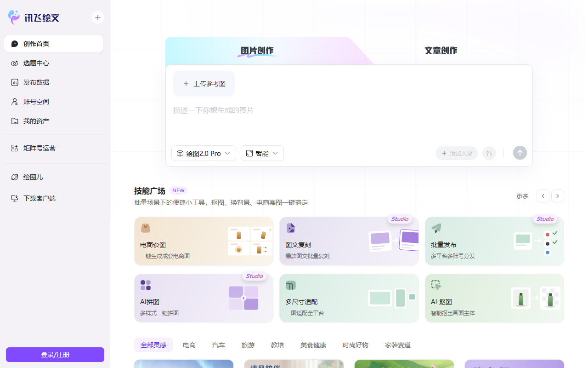Viewport: 588px width, 368px height.
Task: Click the 多平台多账号分发 description text
Action: pyautogui.click(x=453, y=256)
